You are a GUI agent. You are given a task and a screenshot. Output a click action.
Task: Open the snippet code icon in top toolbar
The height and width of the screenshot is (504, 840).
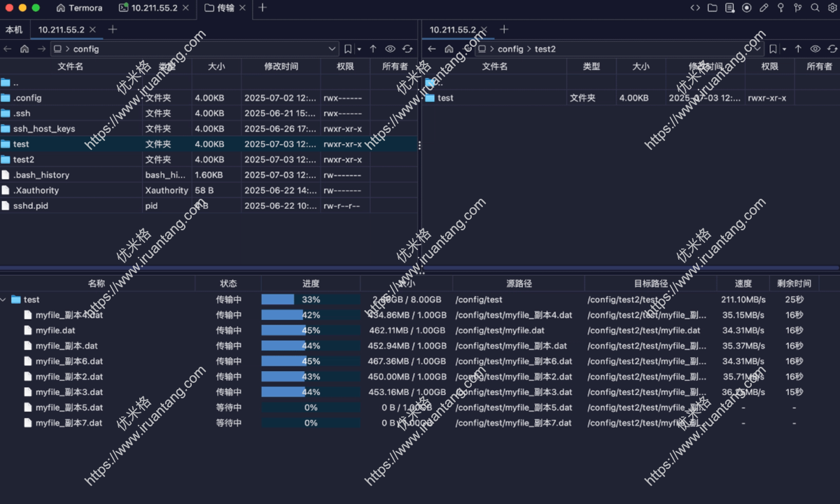click(x=695, y=8)
